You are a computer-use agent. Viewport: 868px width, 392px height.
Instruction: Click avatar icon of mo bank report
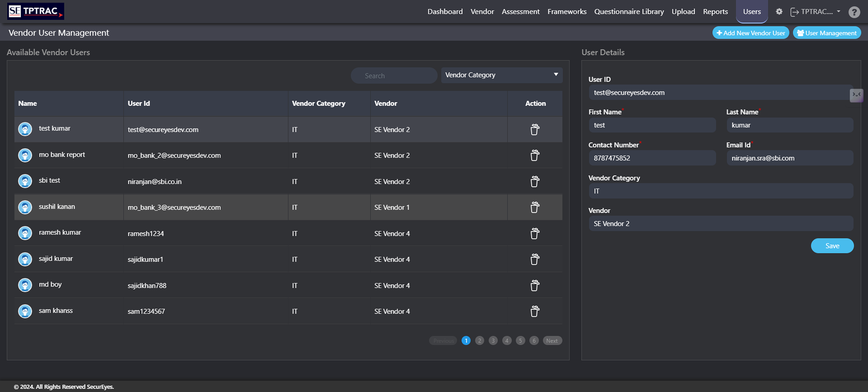point(25,155)
